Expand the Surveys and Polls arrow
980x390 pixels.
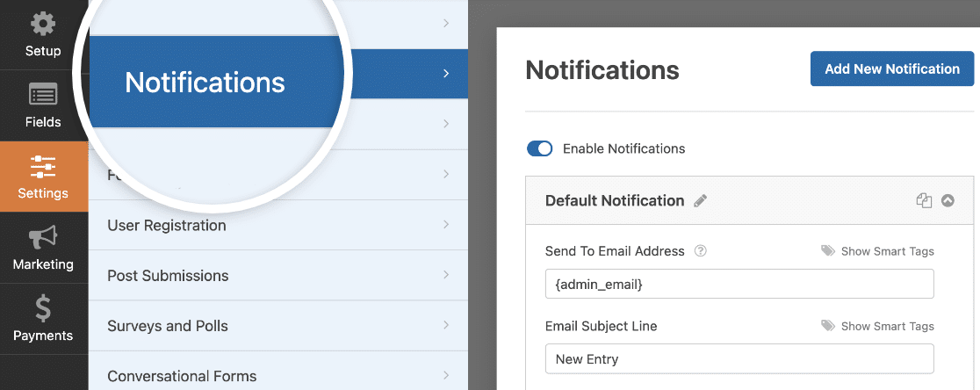tap(446, 326)
